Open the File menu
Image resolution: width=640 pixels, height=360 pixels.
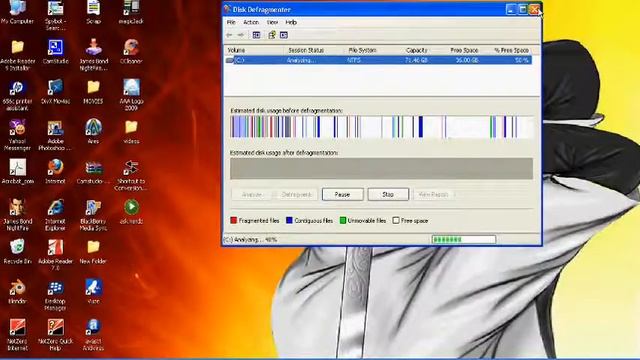231,22
